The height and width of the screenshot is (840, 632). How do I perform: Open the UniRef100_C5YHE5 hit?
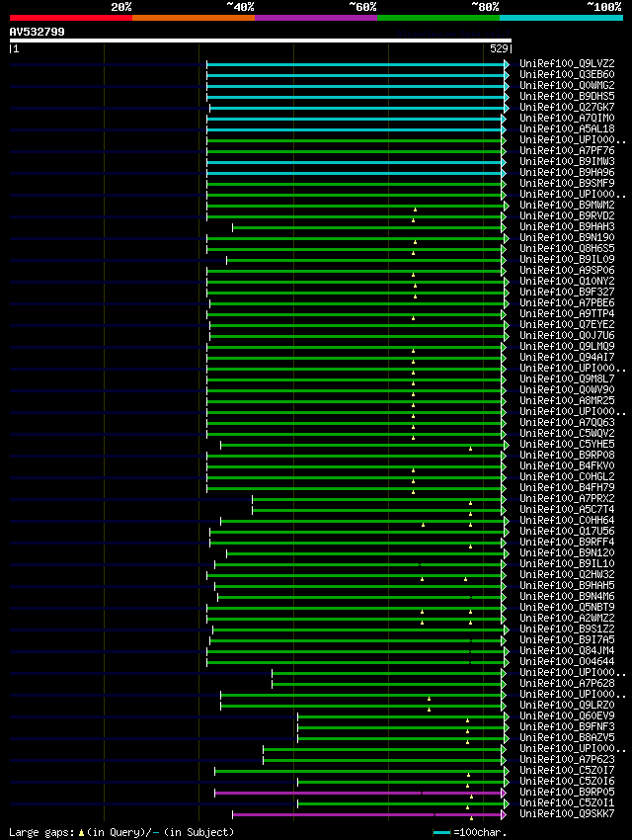567,444
